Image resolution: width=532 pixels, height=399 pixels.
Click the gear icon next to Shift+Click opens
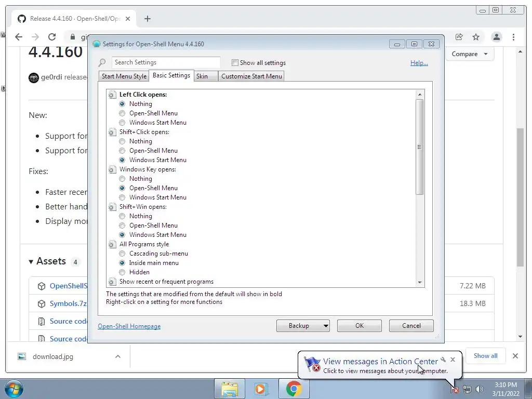pos(112,132)
